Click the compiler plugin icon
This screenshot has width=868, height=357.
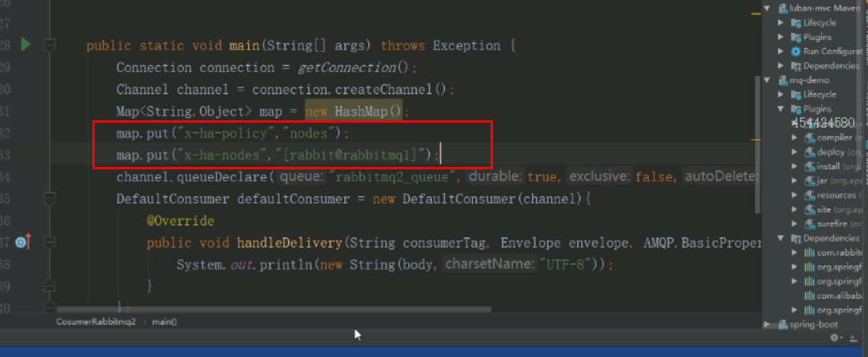(810, 138)
